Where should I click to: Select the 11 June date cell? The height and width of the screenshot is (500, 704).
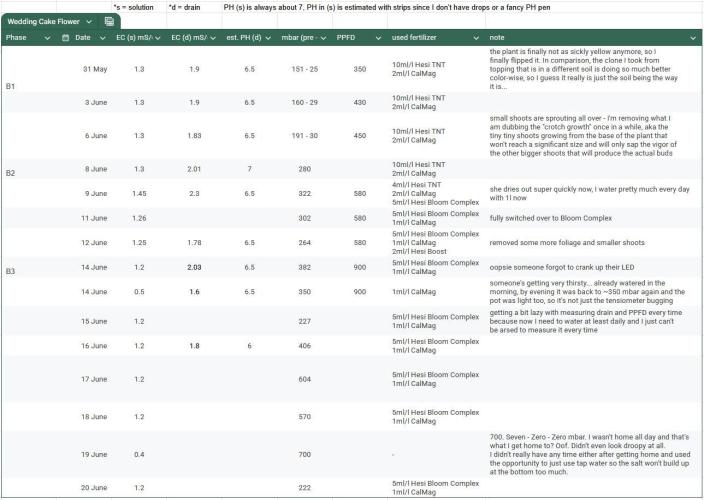coord(94,218)
